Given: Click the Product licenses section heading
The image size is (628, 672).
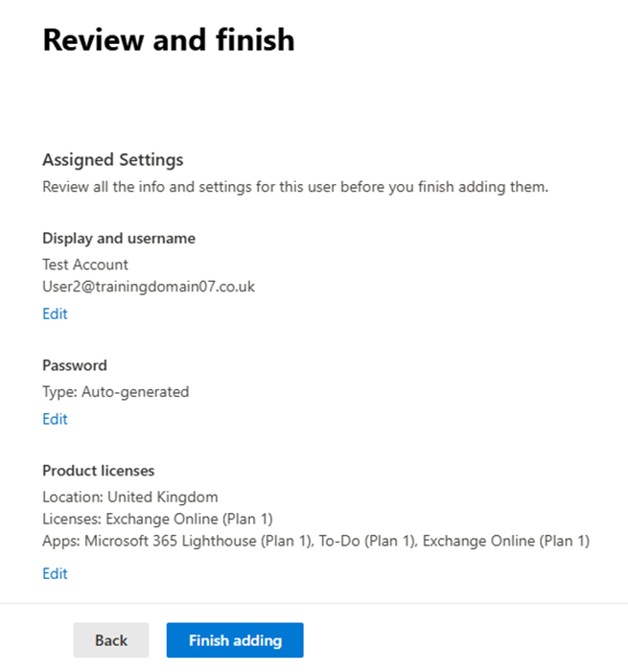Looking at the screenshot, I should (98, 471).
